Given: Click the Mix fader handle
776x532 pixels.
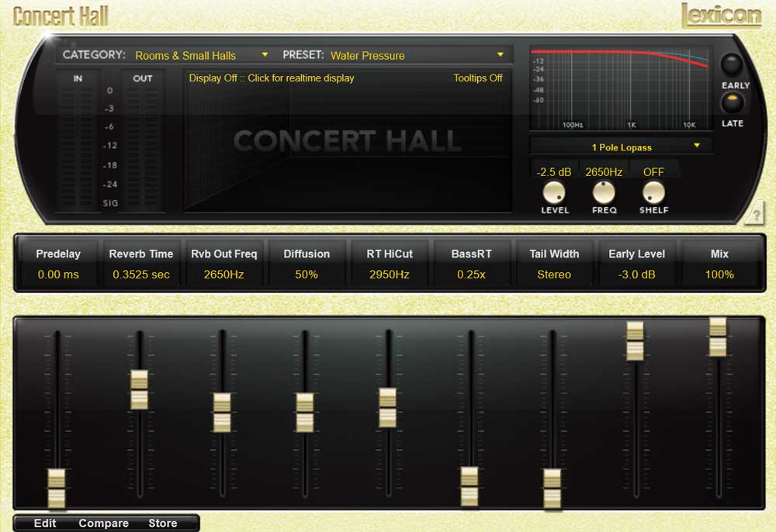Looking at the screenshot, I should 718,337.
